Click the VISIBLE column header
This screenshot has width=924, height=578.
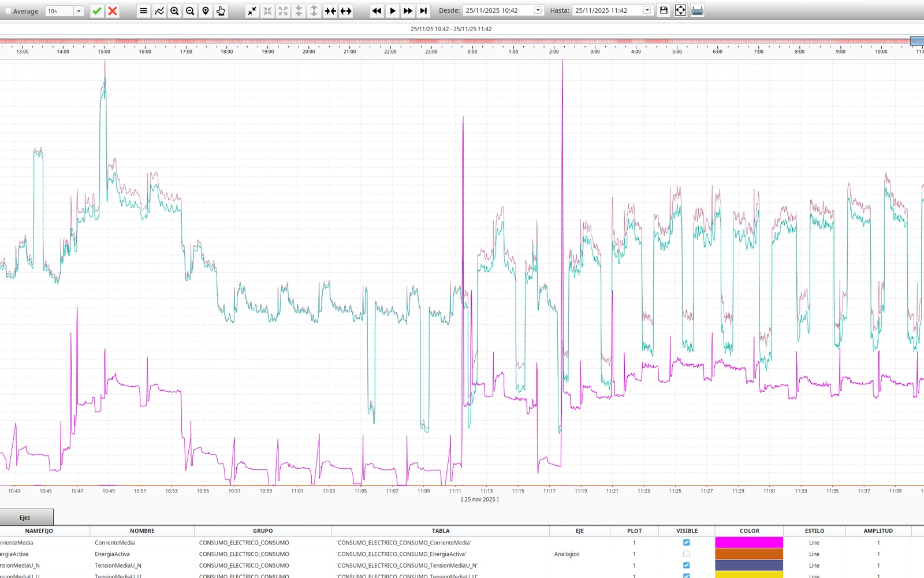click(687, 531)
